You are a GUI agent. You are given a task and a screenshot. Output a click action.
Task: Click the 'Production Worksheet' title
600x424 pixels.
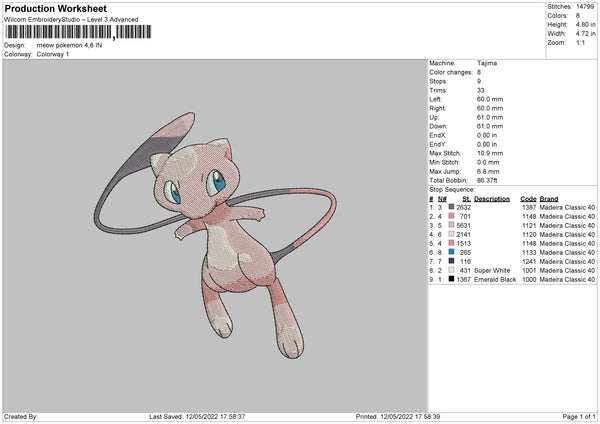pyautogui.click(x=55, y=8)
